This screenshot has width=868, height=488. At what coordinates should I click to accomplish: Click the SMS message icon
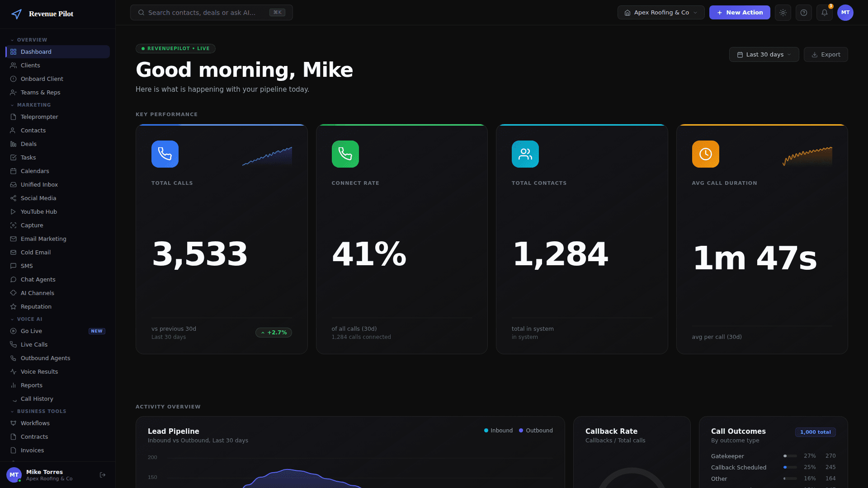click(13, 266)
